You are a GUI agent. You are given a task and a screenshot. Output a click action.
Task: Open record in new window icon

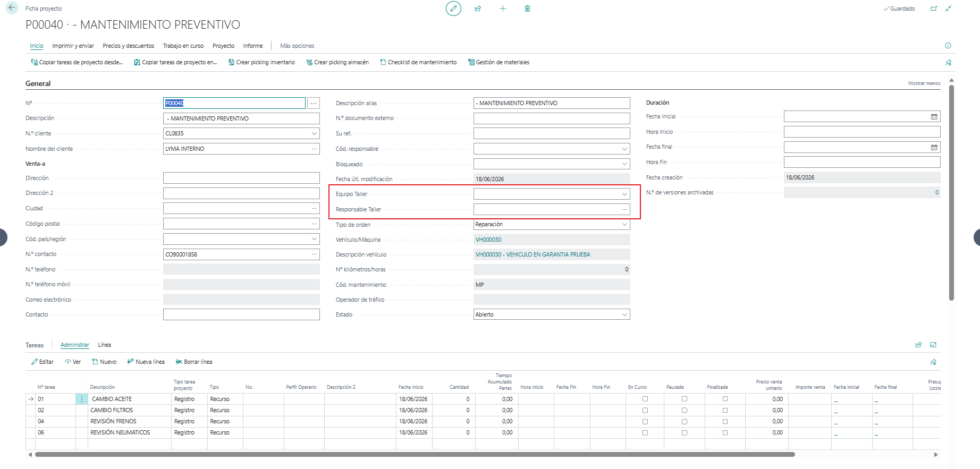pos(934,8)
